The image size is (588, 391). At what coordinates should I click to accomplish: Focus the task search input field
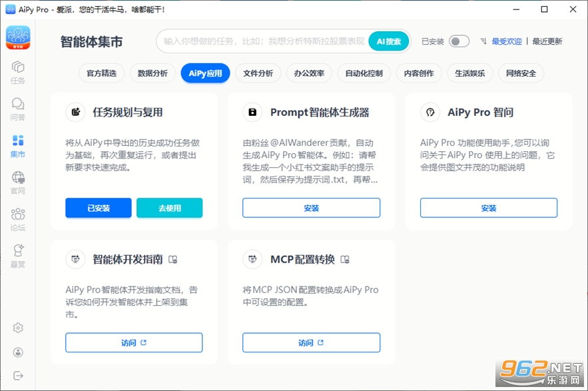click(x=264, y=41)
